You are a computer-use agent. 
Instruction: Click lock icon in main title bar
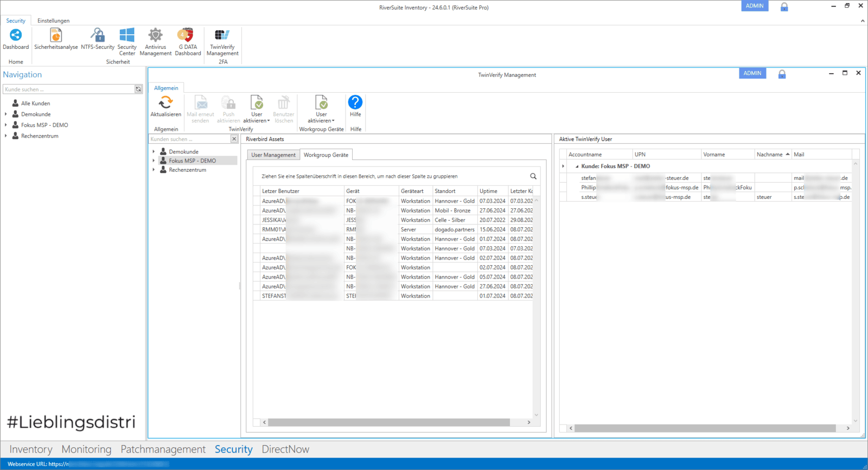(784, 7)
